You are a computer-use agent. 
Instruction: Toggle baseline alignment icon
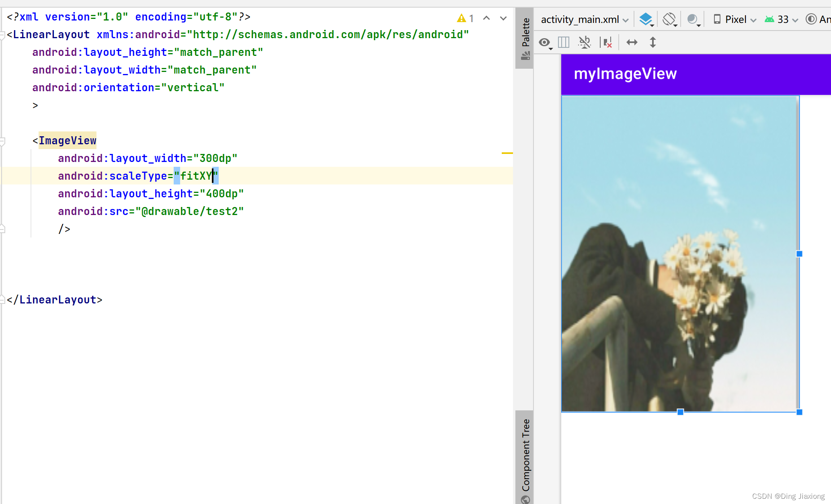point(585,42)
